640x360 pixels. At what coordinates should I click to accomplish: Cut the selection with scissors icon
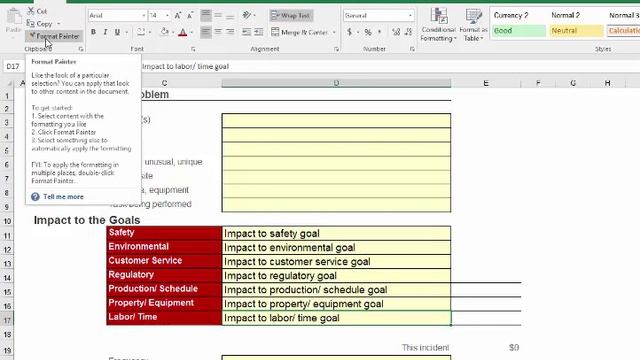(x=37, y=11)
